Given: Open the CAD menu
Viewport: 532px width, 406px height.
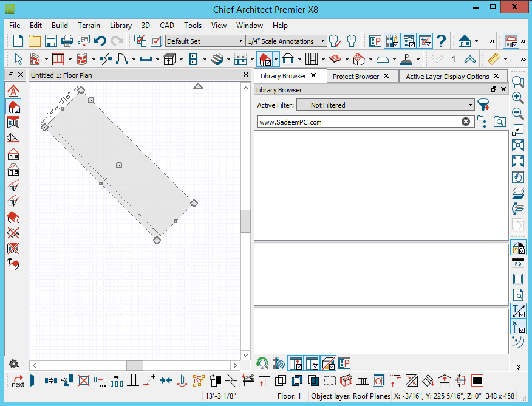Looking at the screenshot, I should pos(167,26).
